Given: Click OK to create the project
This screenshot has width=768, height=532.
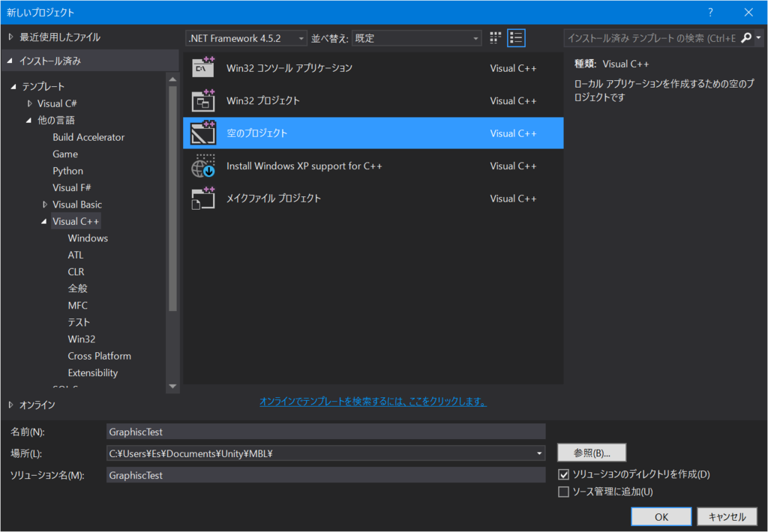Looking at the screenshot, I should point(661,517).
